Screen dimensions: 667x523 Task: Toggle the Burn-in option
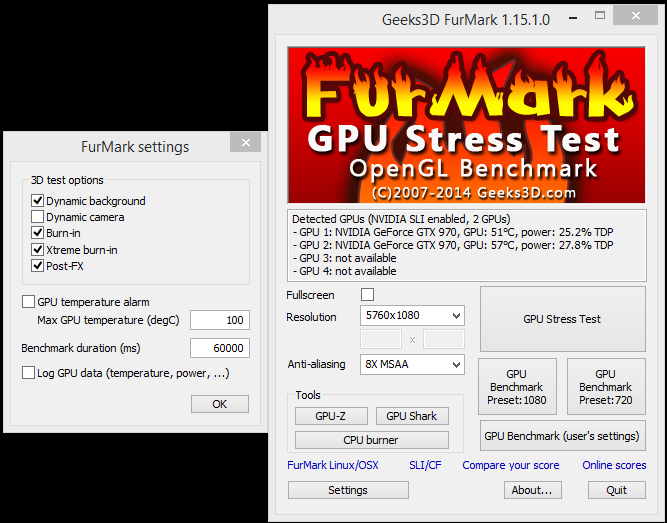click(37, 233)
